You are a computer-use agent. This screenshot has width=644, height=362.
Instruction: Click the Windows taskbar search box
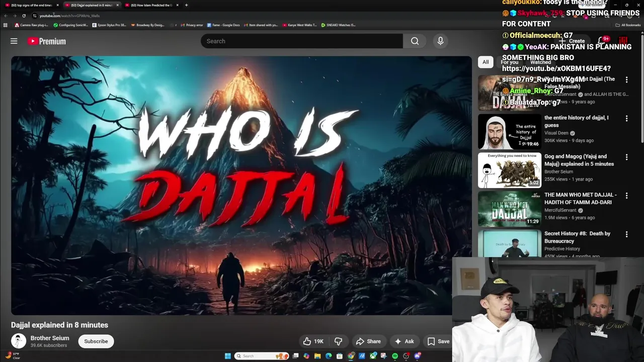[x=262, y=356]
